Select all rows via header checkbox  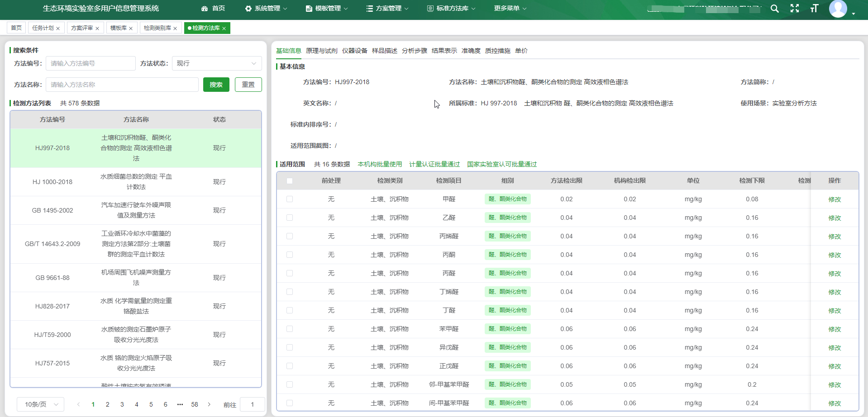290,181
